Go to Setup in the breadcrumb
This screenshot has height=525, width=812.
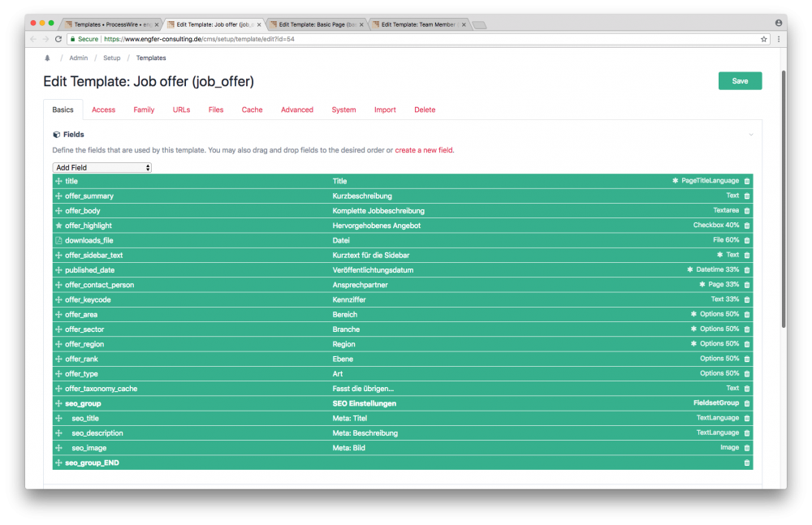111,58
